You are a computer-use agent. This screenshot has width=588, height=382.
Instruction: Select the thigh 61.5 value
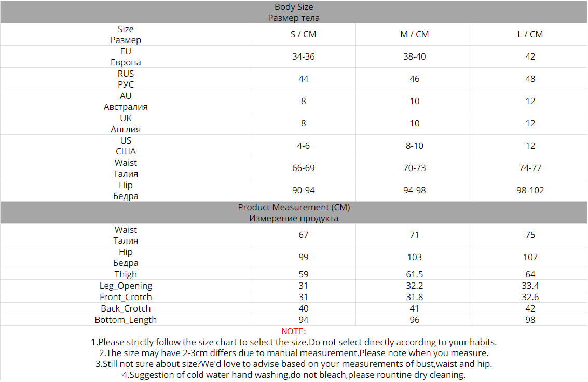(x=414, y=274)
